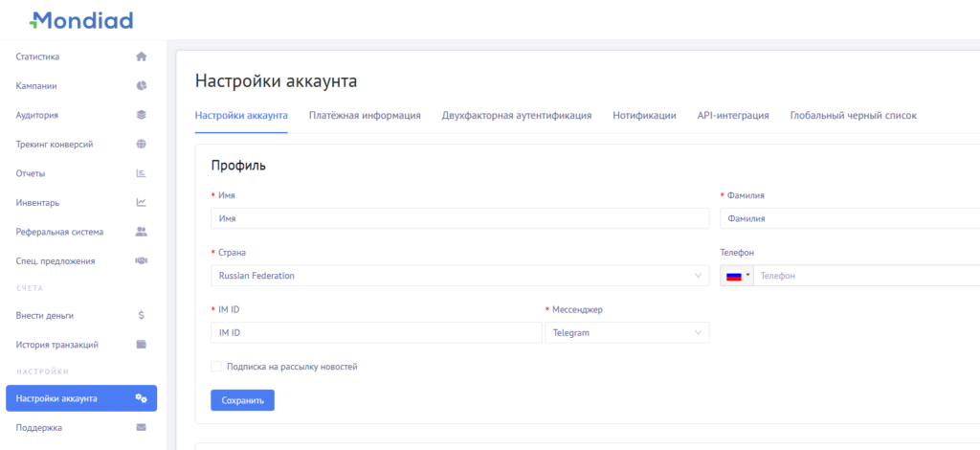Click the dollar icon beside Внести деньги
980x450 pixels.
point(142,315)
